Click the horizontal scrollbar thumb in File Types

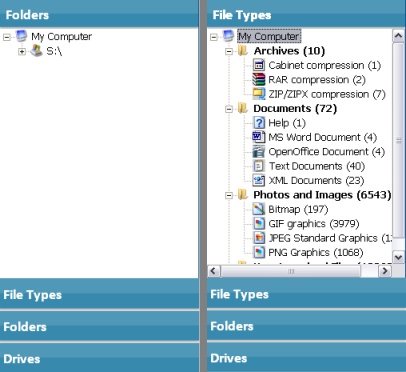(290, 271)
